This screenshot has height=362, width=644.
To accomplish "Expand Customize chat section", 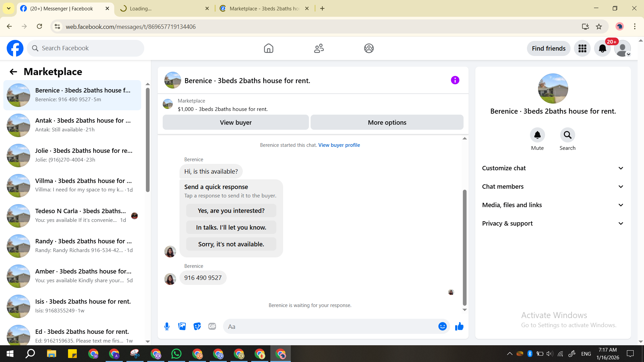I will tap(553, 168).
